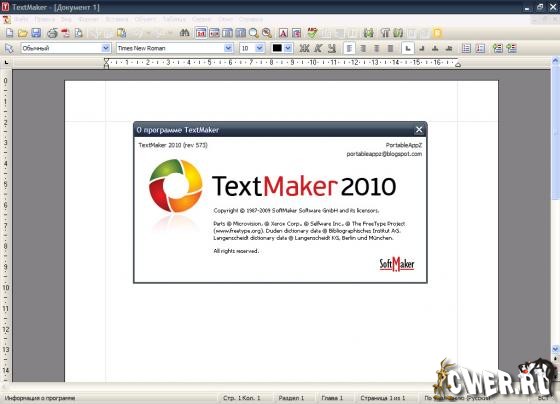Select the magnifying glass zoom tool
This screenshot has height=404, width=560.
(x=254, y=33)
